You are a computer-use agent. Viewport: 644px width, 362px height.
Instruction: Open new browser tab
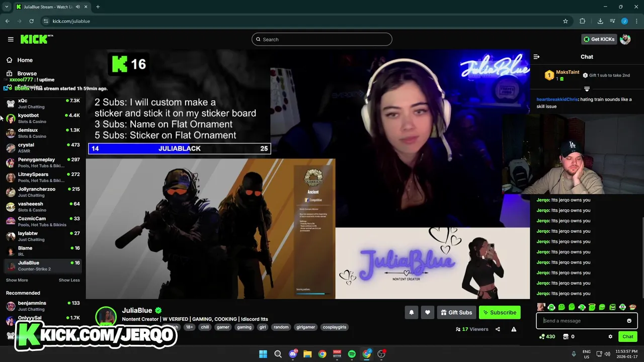coord(98,7)
